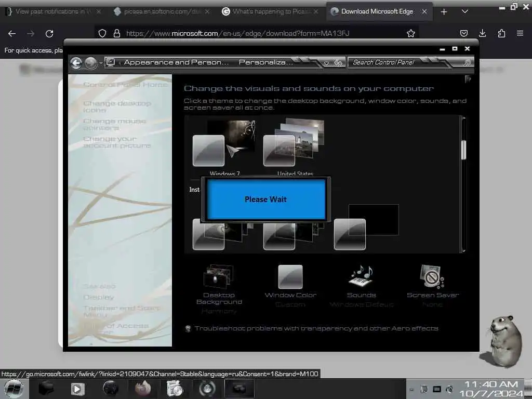The image size is (532, 399).
Task: Open the disc software taskbar icon
Action: pos(175,389)
